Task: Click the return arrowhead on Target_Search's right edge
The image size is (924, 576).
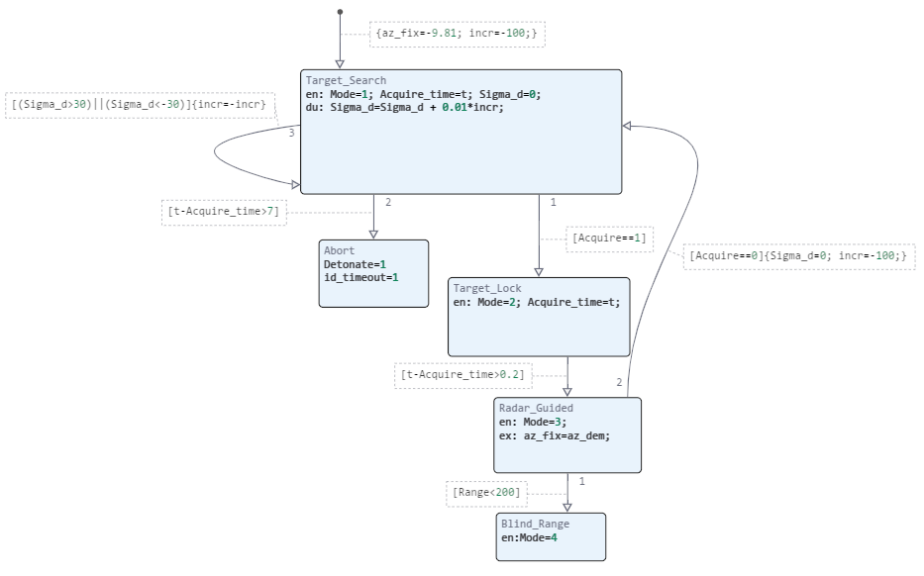Action: click(628, 127)
